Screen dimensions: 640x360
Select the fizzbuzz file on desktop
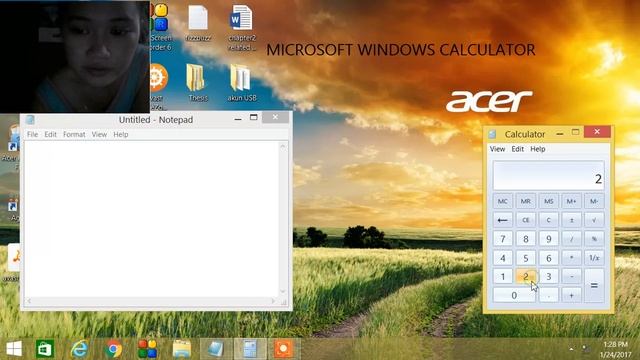[x=198, y=23]
